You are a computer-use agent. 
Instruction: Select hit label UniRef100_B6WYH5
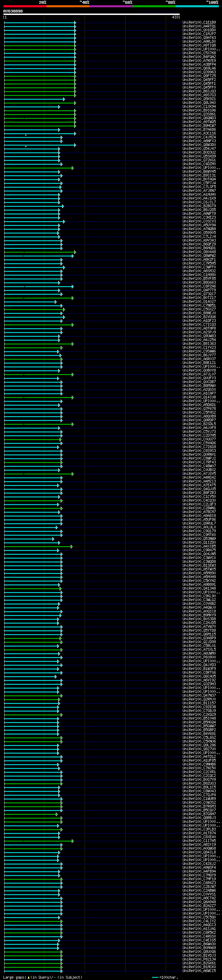199,172
